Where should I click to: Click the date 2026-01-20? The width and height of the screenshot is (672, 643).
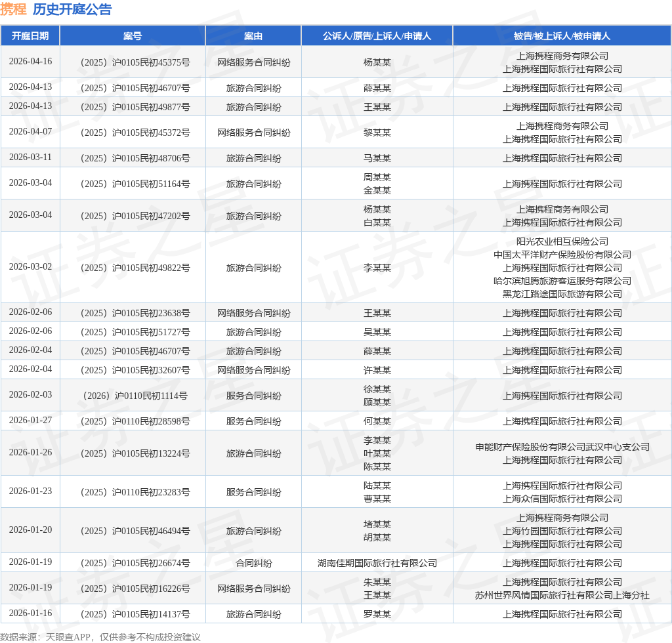tap(30, 530)
